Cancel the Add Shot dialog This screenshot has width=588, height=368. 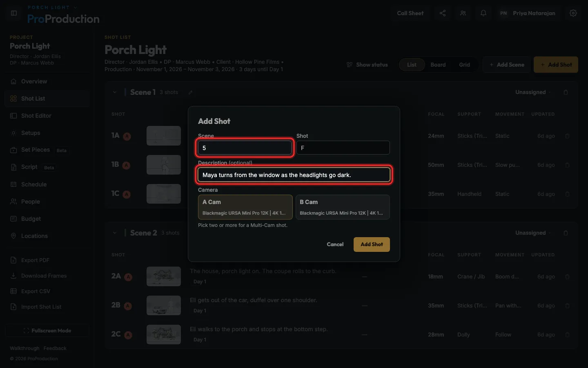point(335,245)
